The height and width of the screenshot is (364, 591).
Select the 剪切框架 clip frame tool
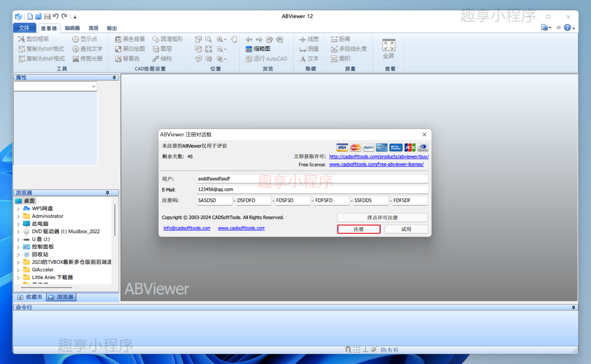click(33, 39)
